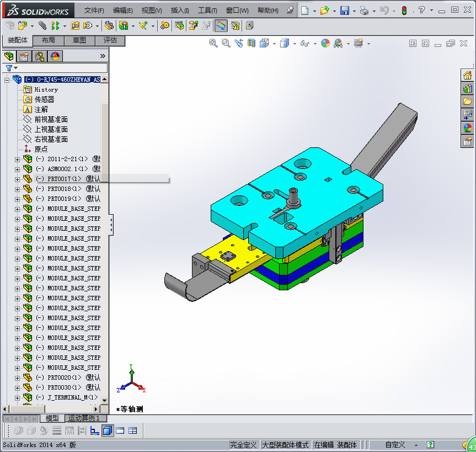Return to the Previous View
The image size is (476, 452).
[239, 44]
